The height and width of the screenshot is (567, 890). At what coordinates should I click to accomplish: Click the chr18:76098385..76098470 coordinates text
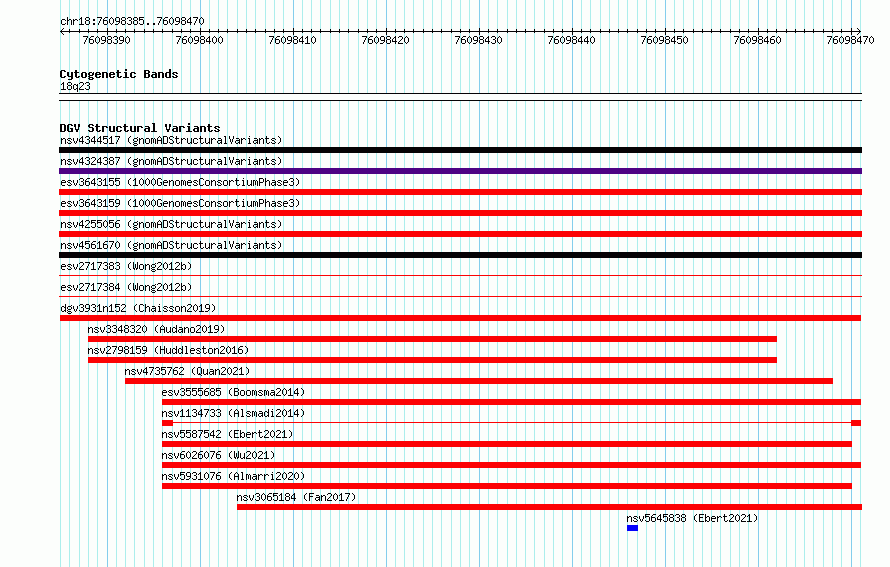point(132,22)
